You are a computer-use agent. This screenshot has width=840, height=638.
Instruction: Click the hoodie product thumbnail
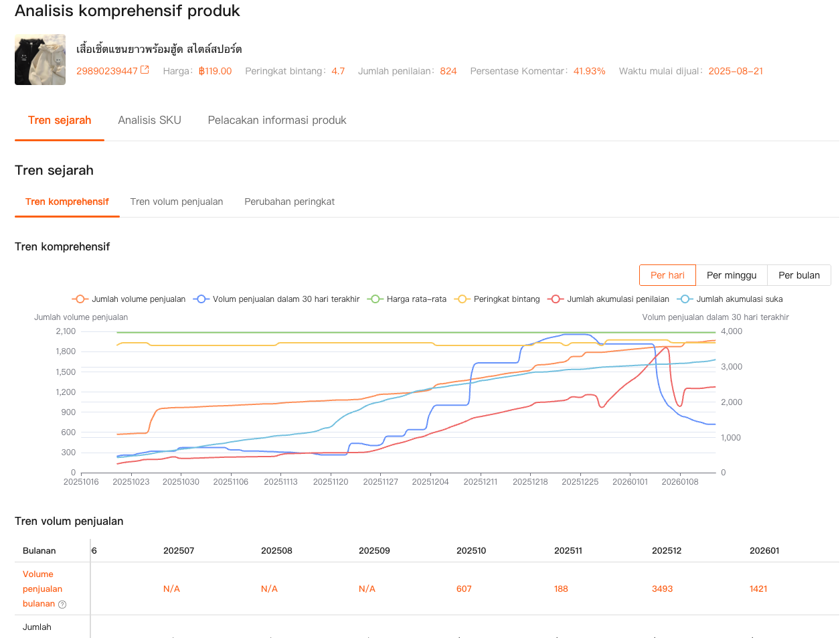(x=40, y=60)
